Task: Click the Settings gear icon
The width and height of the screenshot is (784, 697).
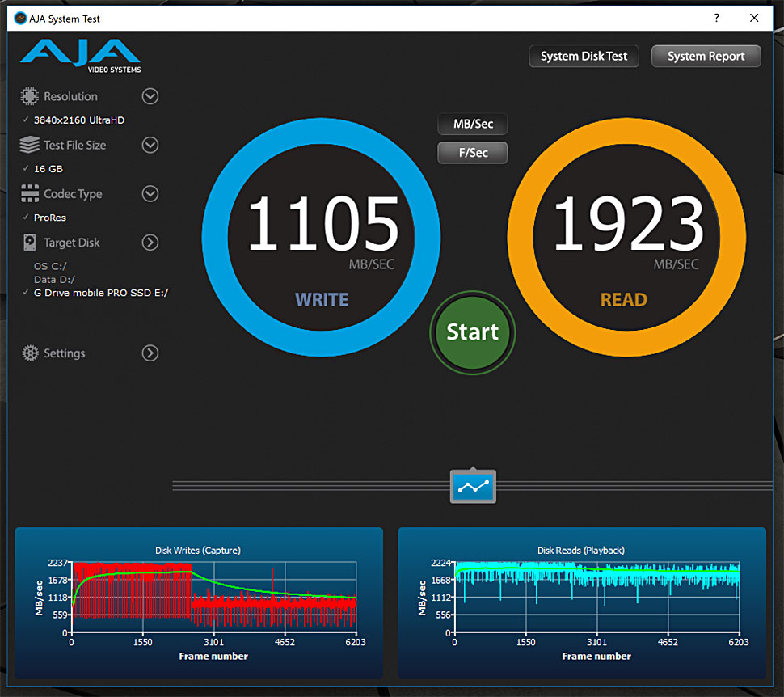Action: pyautogui.click(x=30, y=353)
